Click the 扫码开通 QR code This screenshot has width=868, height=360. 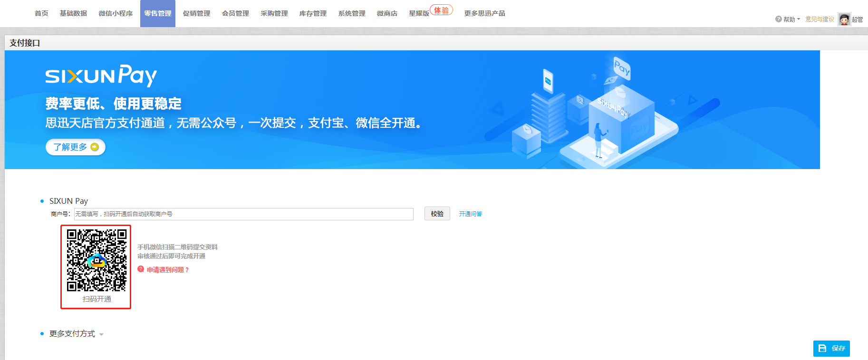pyautogui.click(x=96, y=260)
